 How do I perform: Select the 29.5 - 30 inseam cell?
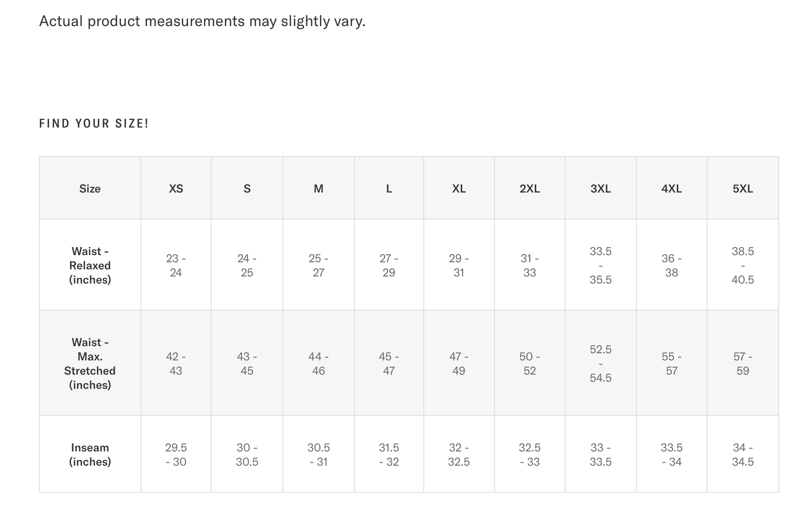[176, 455]
